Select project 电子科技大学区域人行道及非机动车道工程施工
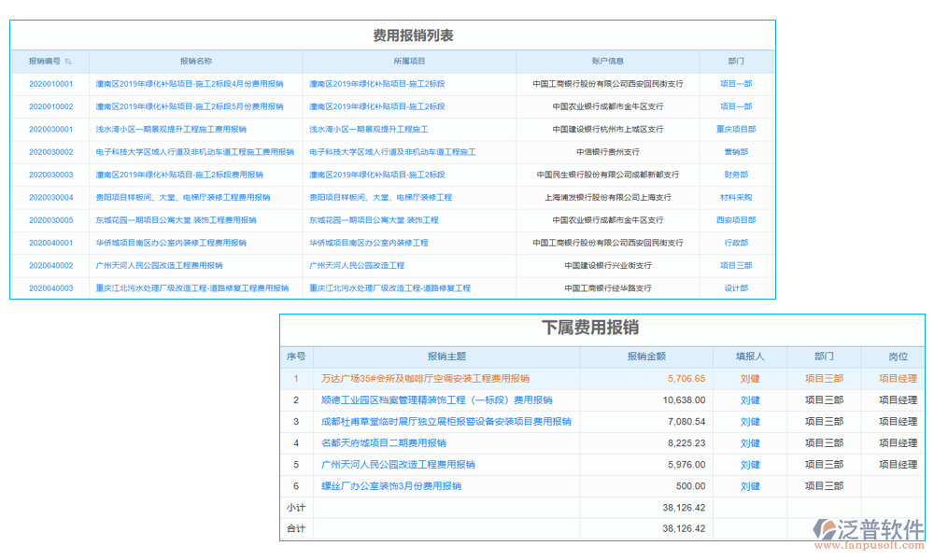Image resolution: width=934 pixels, height=560 pixels. point(392,152)
